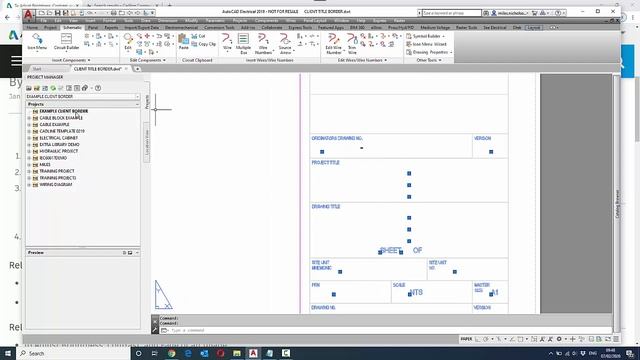Expand the CABLE BLOCK EXAMPLE project
This screenshot has width=640, height=360.
tap(29, 118)
